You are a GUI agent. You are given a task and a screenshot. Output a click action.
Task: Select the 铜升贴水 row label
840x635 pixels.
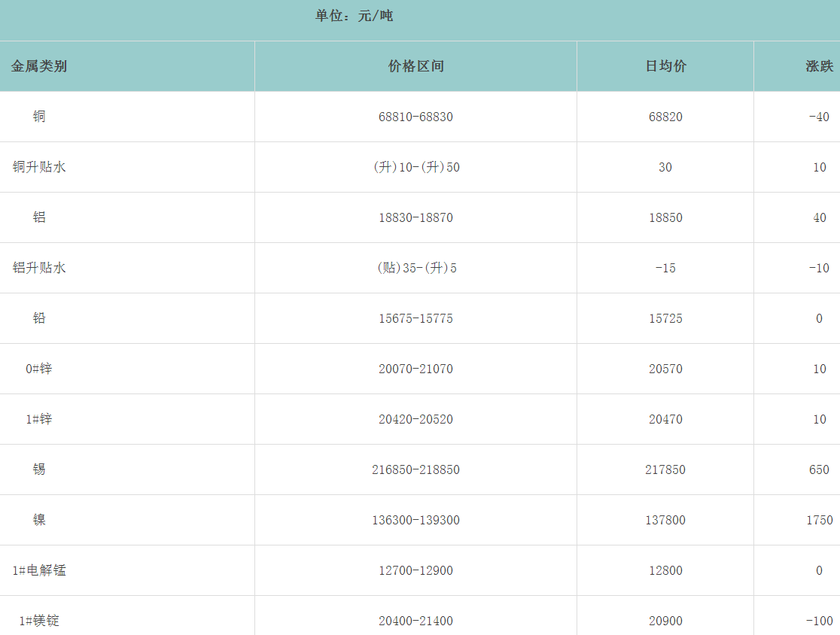(39, 167)
